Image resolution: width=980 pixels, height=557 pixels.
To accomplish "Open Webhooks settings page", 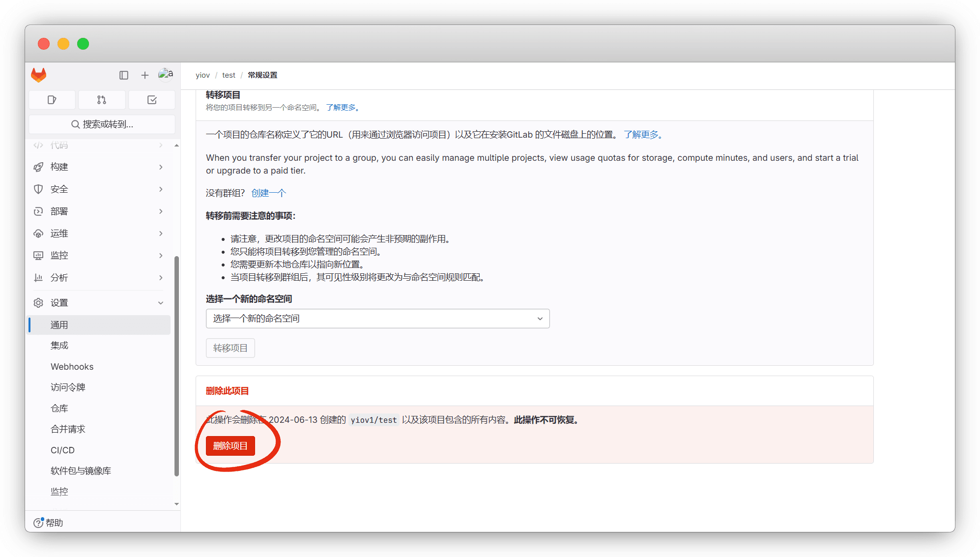I will pos(72,367).
